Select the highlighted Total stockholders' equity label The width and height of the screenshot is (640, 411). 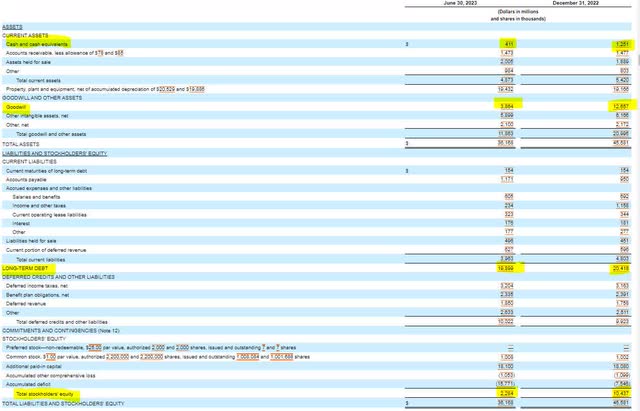point(43,395)
